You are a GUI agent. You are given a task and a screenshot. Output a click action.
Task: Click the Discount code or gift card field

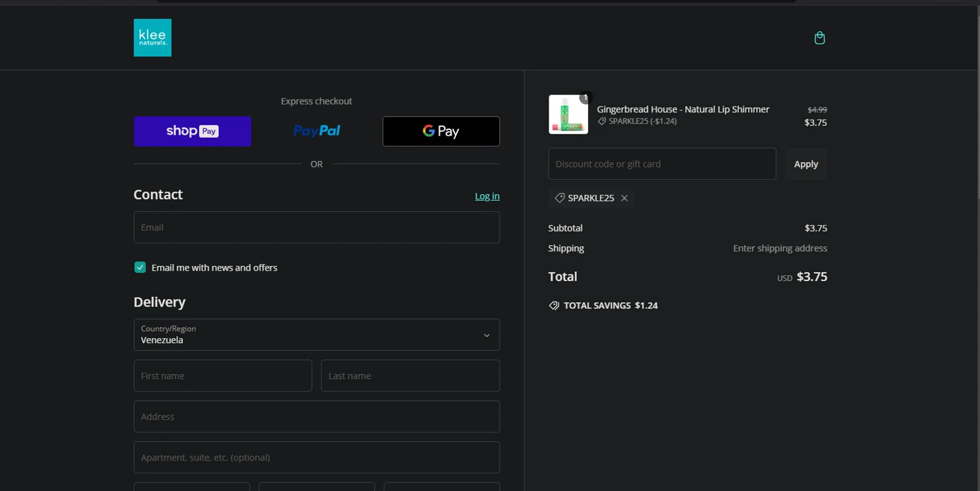tap(662, 164)
